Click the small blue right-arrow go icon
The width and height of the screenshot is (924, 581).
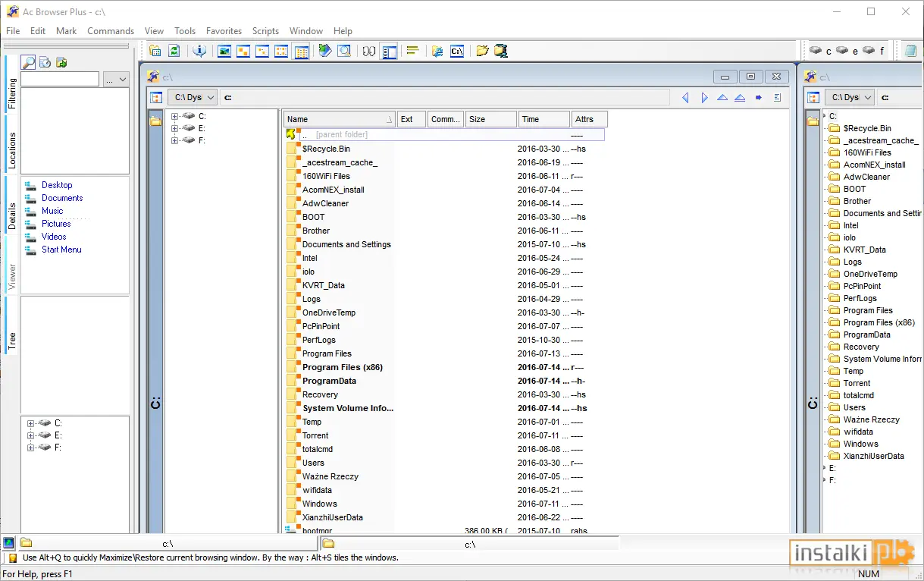pos(758,97)
